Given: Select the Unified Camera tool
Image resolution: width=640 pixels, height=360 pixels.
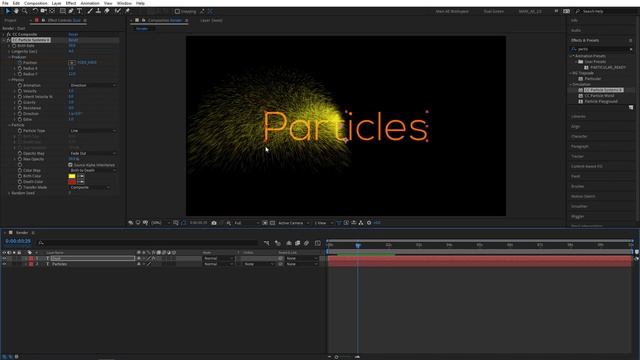Looking at the screenshot, I should coord(43,11).
